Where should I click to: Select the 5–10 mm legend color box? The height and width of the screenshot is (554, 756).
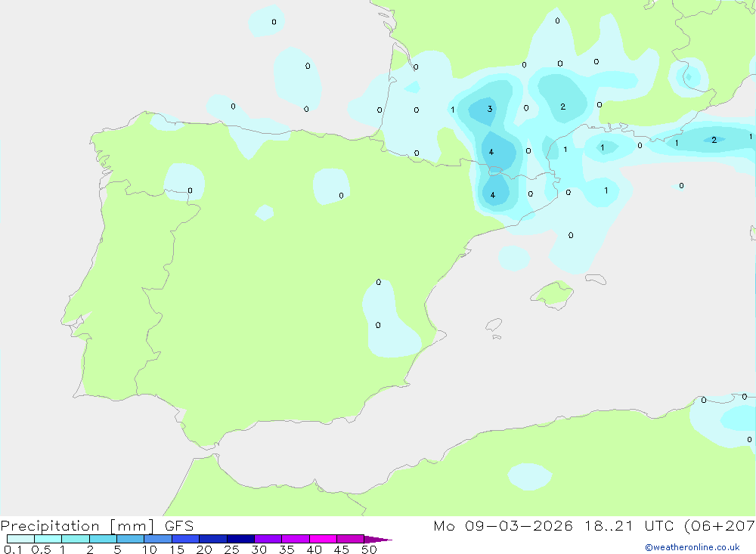[131, 539]
